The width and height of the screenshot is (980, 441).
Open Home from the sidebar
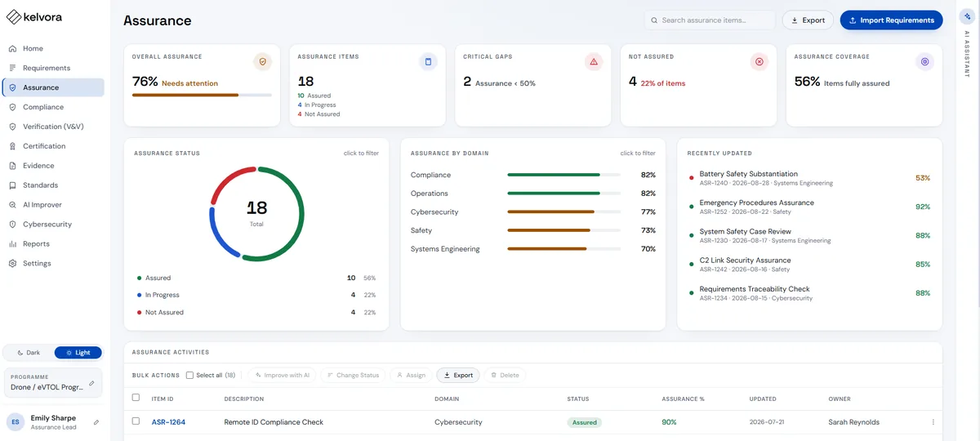tap(53, 48)
